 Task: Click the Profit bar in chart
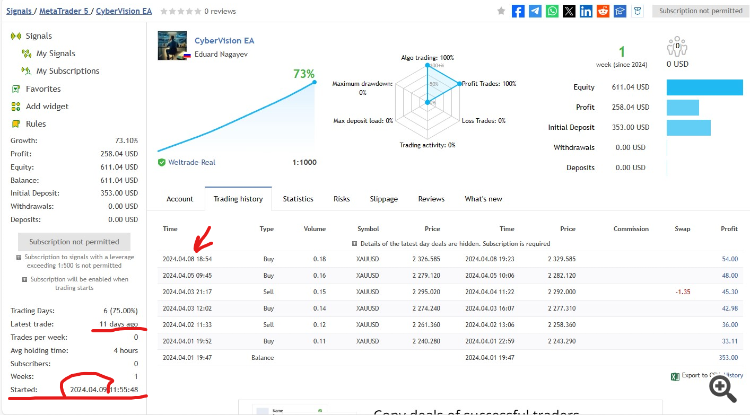(683, 108)
